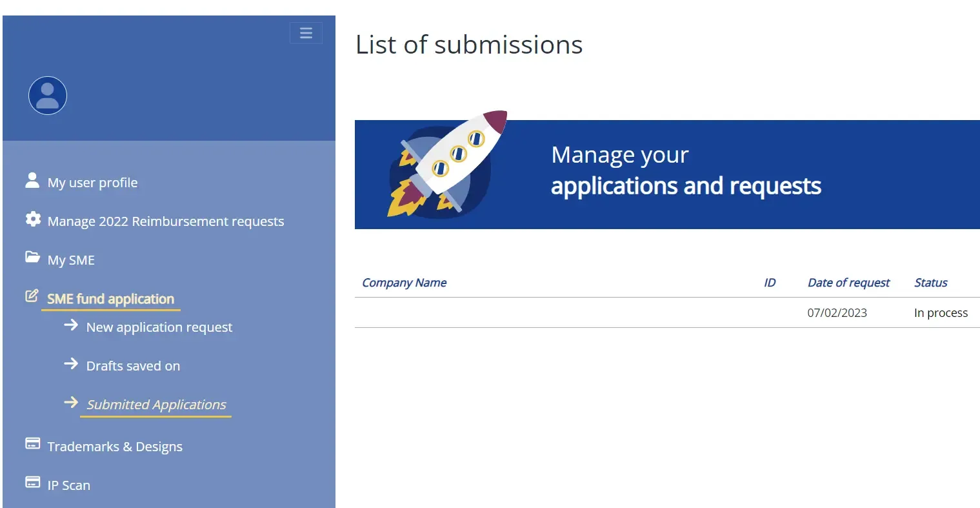Sort by Date of request column header
This screenshot has height=508, width=980.
pos(848,283)
